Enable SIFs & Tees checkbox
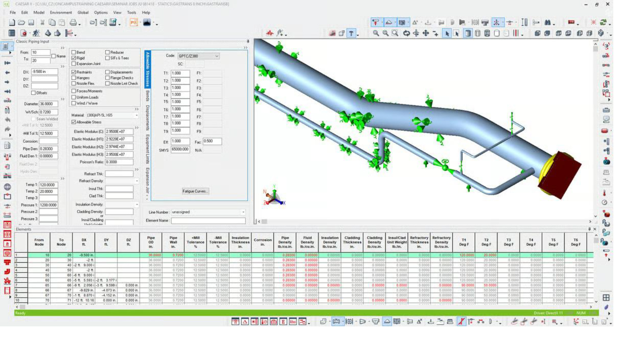 [107, 58]
